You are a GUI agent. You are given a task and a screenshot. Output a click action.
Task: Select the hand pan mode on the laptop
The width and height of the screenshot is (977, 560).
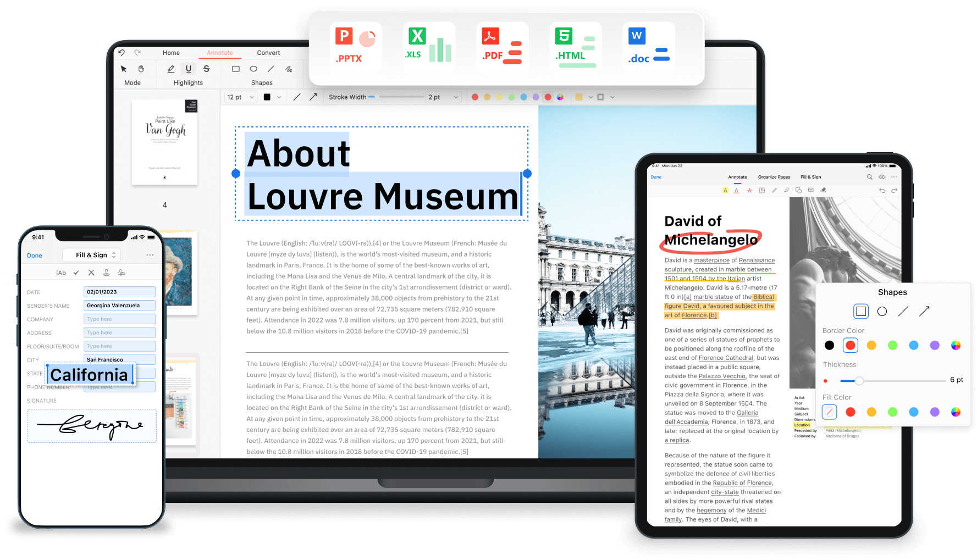pyautogui.click(x=141, y=69)
